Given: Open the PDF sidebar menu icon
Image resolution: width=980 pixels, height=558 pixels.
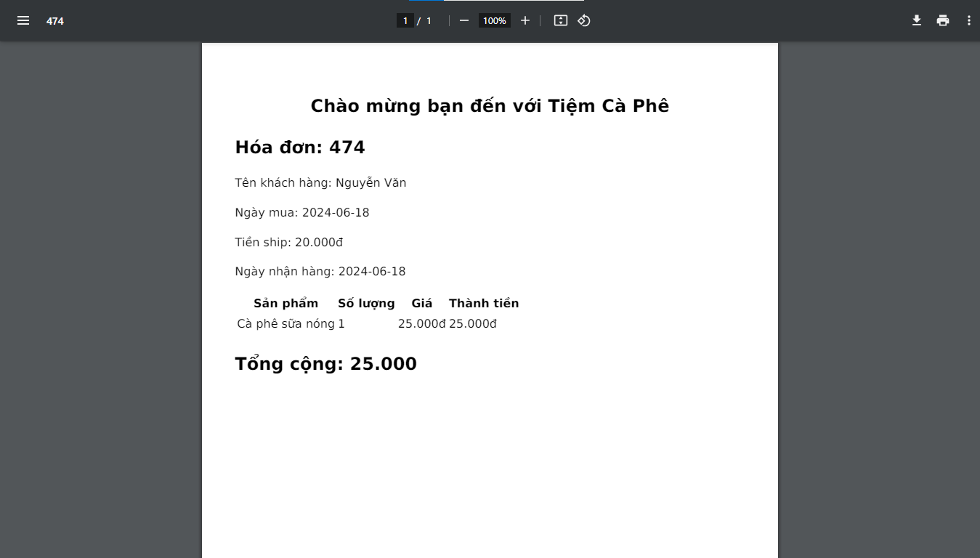Looking at the screenshot, I should (x=23, y=20).
